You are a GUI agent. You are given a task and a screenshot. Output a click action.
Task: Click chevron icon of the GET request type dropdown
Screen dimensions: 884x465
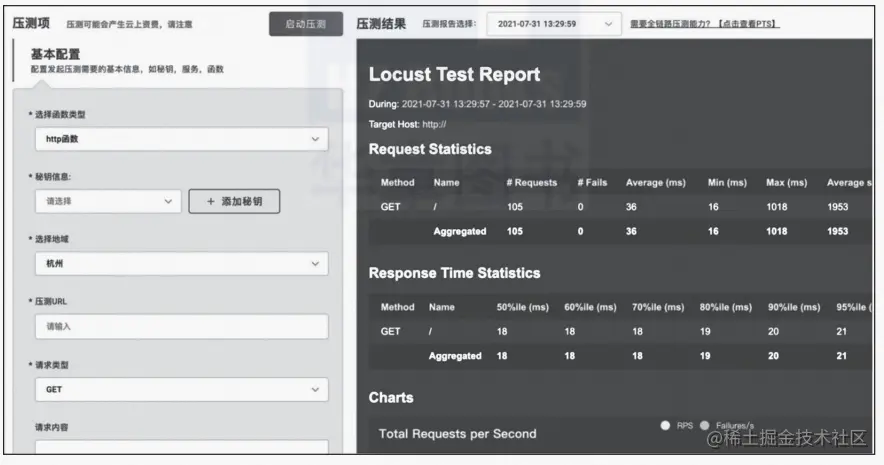pyautogui.click(x=315, y=389)
